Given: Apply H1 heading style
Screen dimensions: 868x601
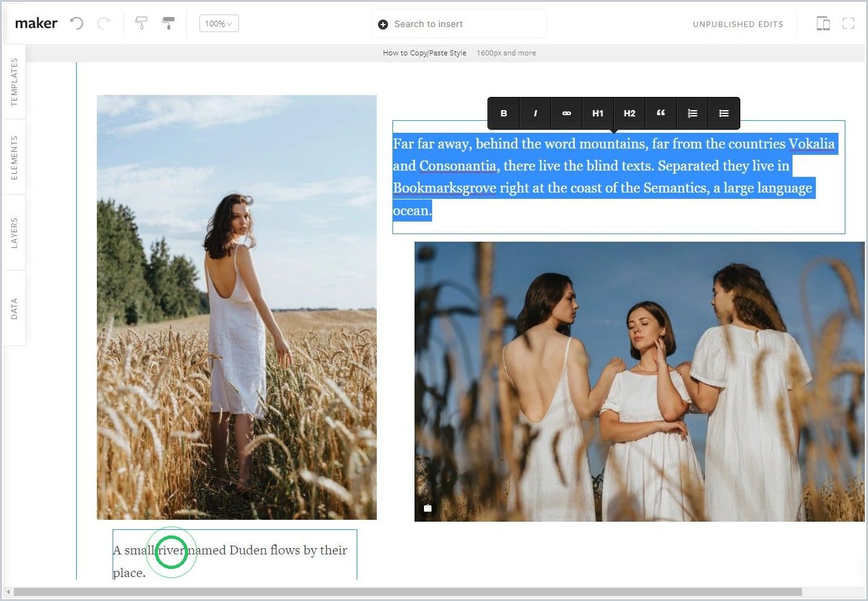Looking at the screenshot, I should click(x=598, y=113).
